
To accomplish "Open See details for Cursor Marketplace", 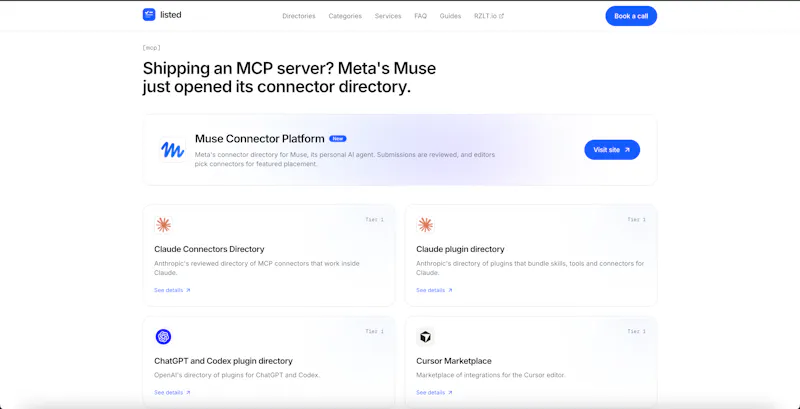I will tap(434, 393).
